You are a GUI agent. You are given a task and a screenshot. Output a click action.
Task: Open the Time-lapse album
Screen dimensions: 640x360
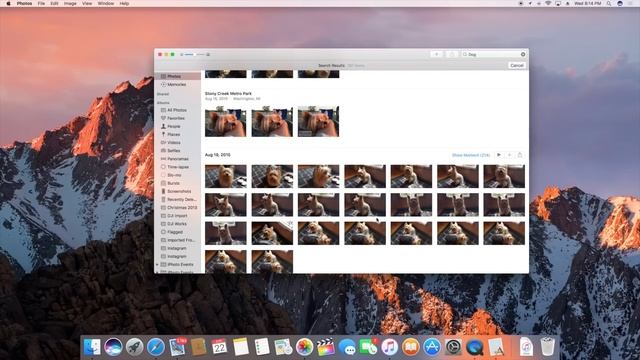click(x=177, y=167)
